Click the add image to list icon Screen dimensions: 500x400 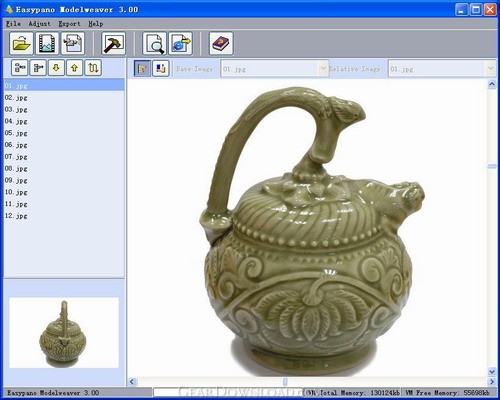tap(20, 68)
